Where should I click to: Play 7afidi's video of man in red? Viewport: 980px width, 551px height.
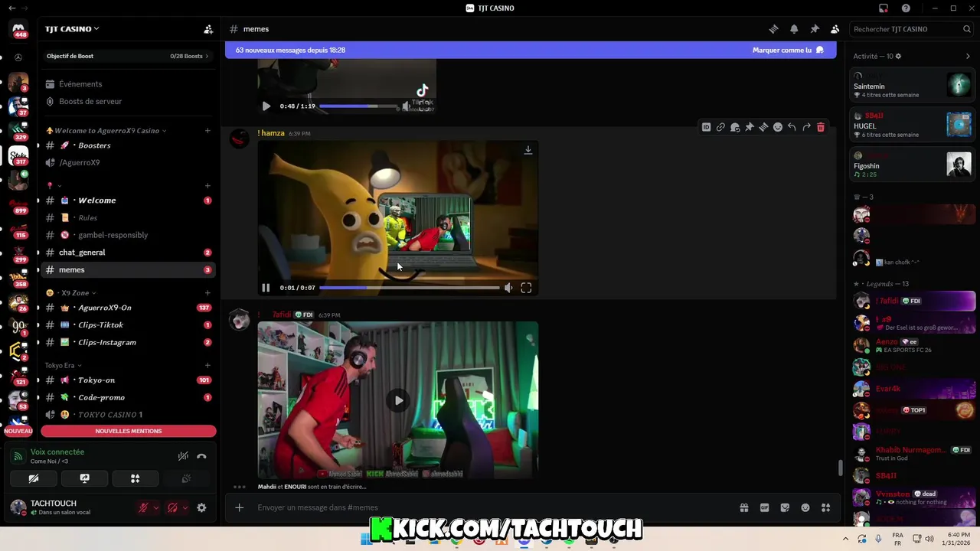point(398,400)
